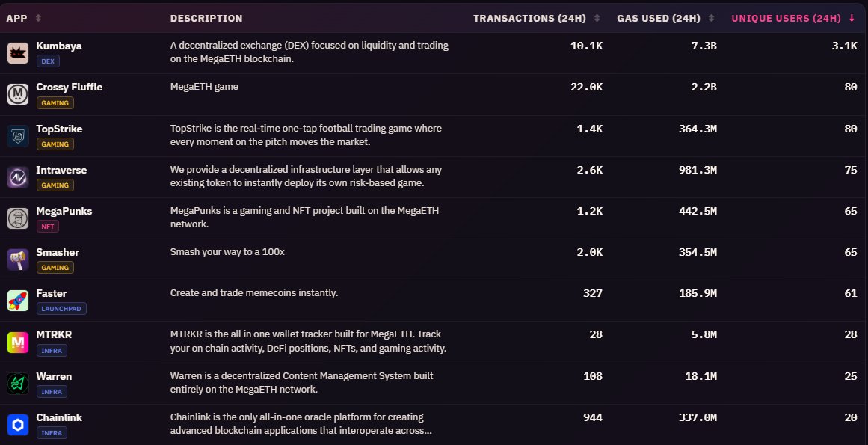Open the Smasher app name link
The height and width of the screenshot is (445, 868).
(x=58, y=252)
